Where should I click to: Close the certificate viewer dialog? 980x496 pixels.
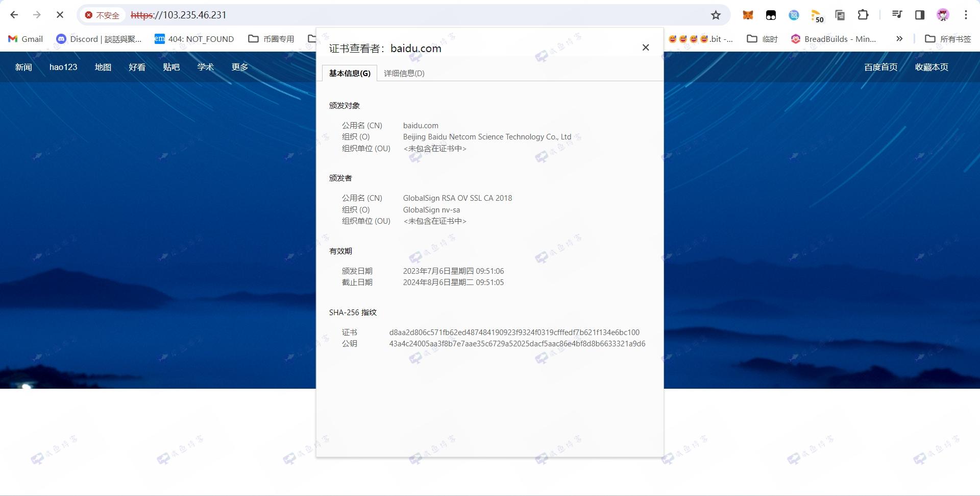point(646,48)
